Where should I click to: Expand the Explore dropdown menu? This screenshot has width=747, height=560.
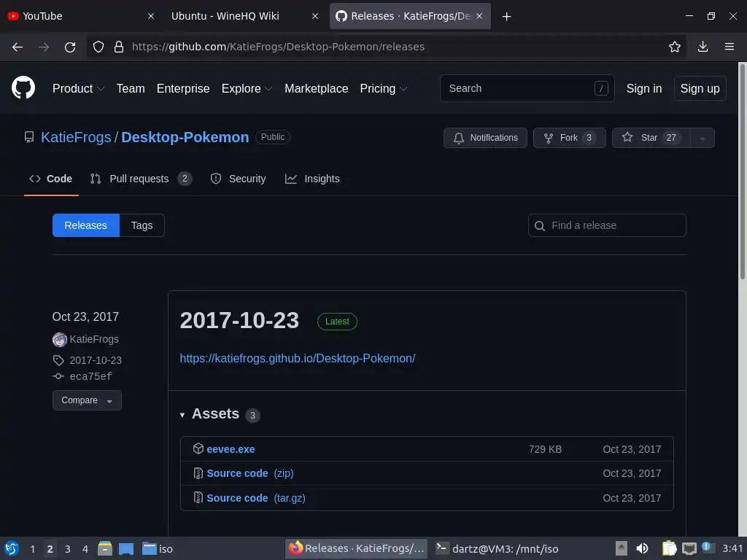pyautogui.click(x=247, y=88)
